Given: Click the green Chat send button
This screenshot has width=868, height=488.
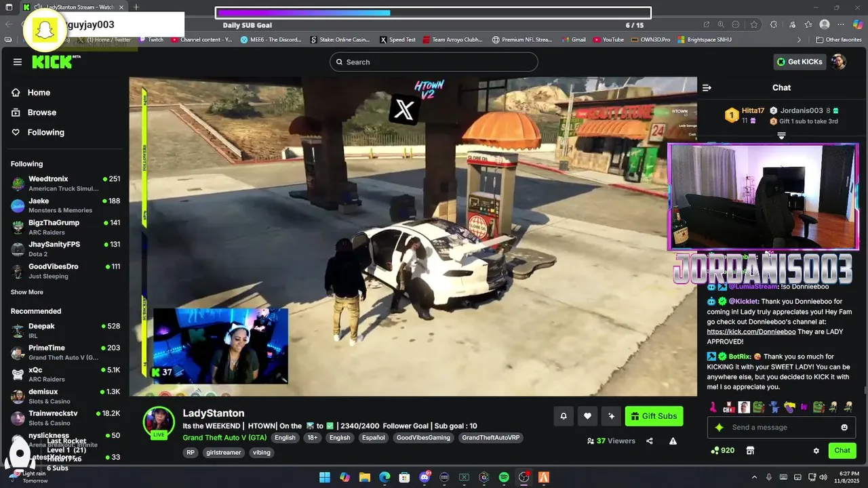Looking at the screenshot, I should pyautogui.click(x=842, y=451).
